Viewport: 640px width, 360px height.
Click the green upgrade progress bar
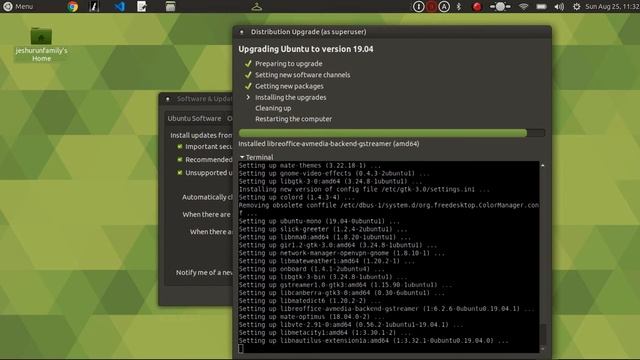point(391,133)
